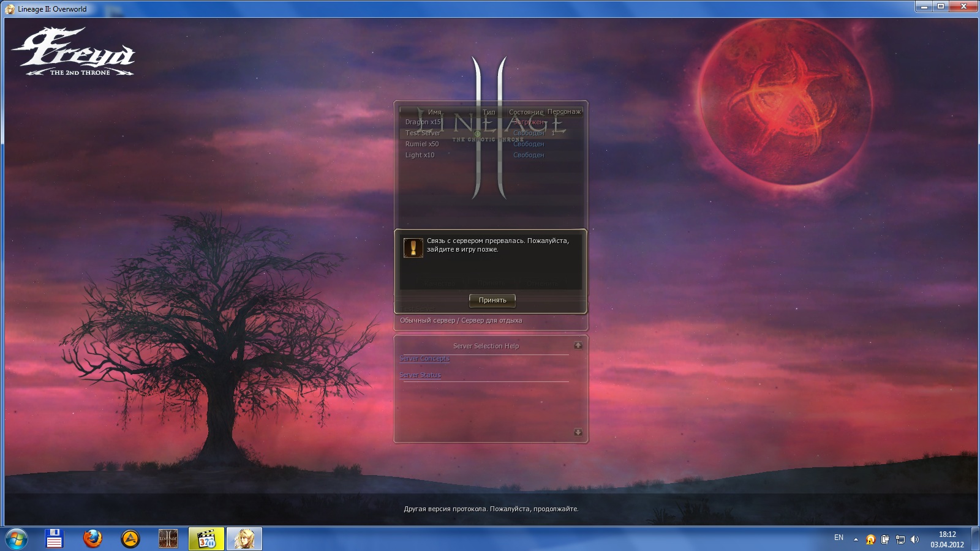Open the AIMP player taskbar icon

[130, 539]
